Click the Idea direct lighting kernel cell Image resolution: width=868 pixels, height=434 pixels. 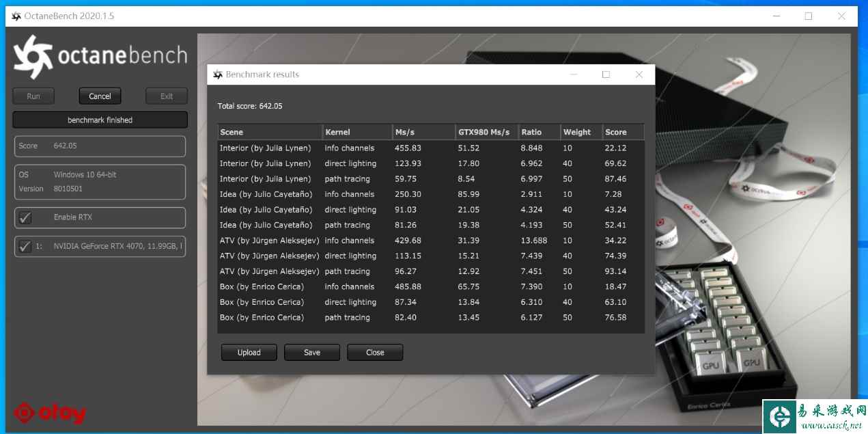tap(350, 210)
